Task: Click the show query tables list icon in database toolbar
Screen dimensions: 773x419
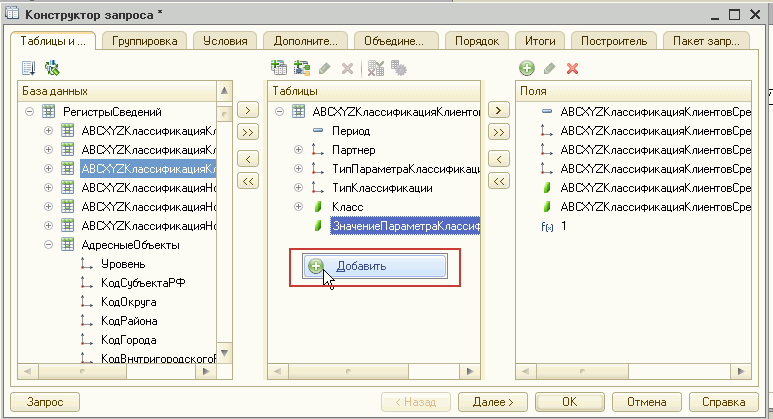Action: click(x=29, y=68)
